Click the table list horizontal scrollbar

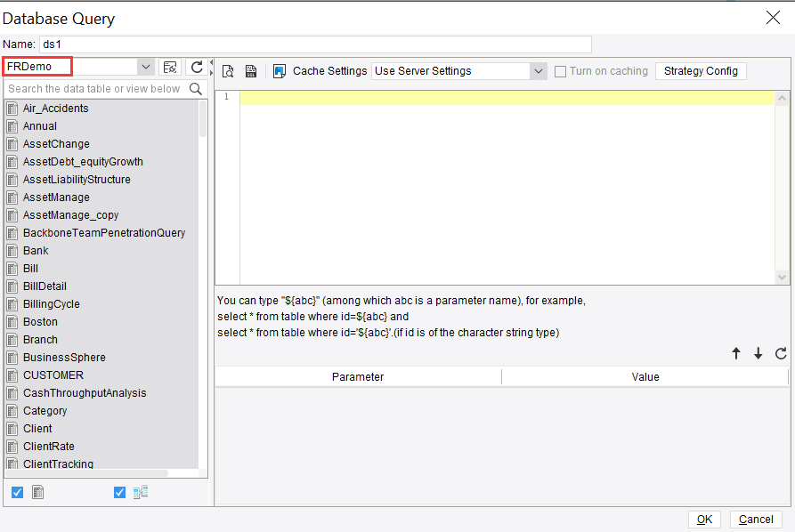pyautogui.click(x=86, y=473)
